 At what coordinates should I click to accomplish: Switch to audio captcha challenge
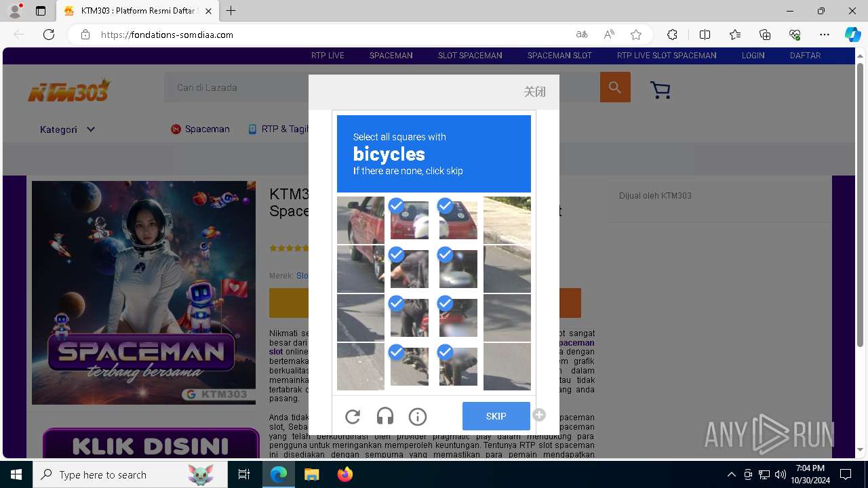[385, 417]
